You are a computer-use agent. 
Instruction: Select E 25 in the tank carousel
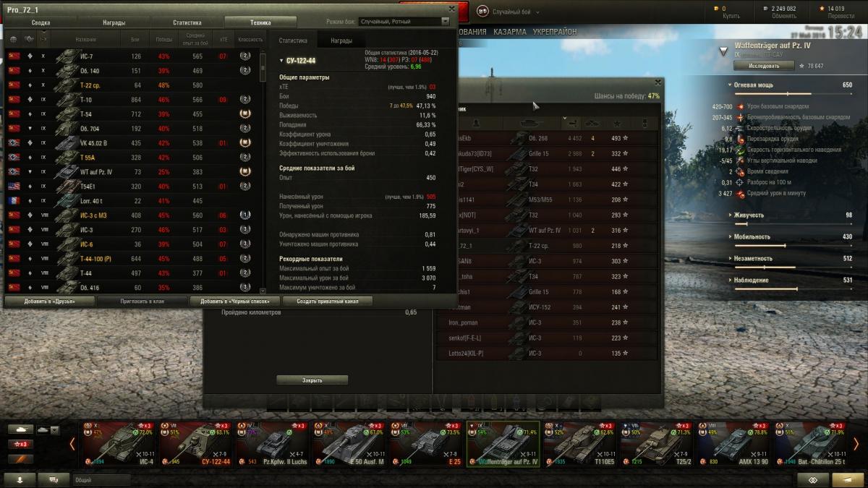(x=425, y=443)
